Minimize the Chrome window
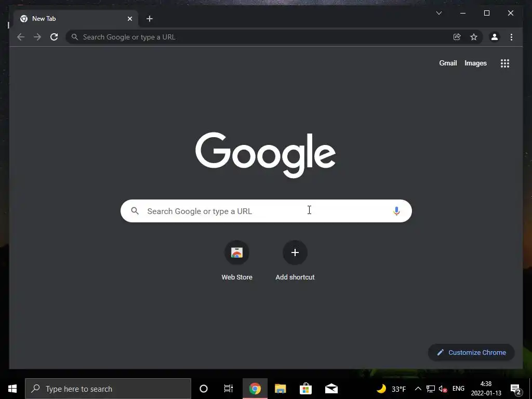 click(463, 13)
